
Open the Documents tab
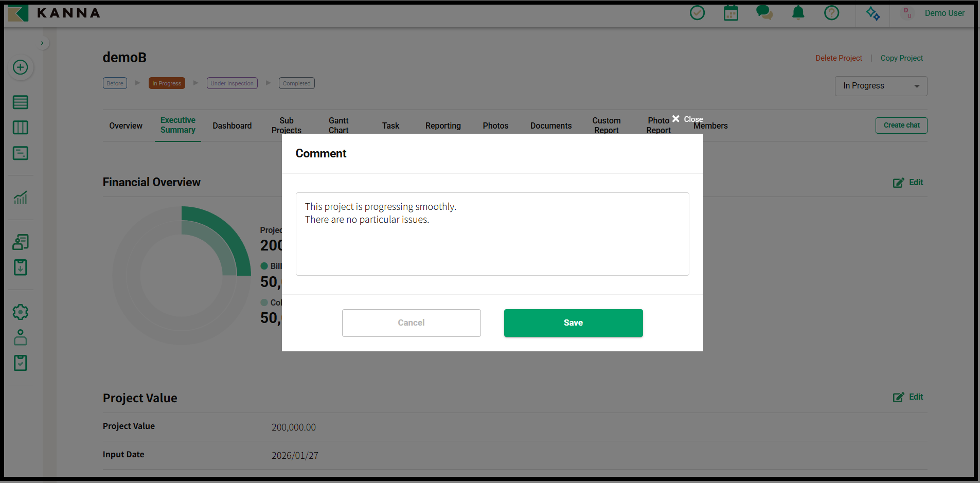point(550,126)
